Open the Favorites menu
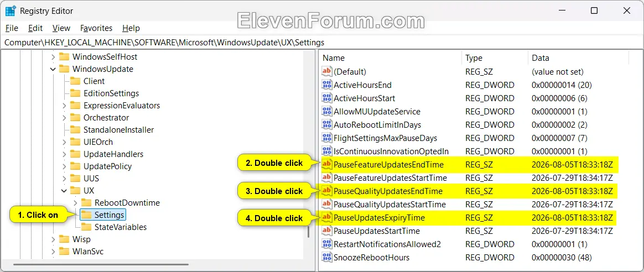This screenshot has height=272, width=644. [96, 28]
